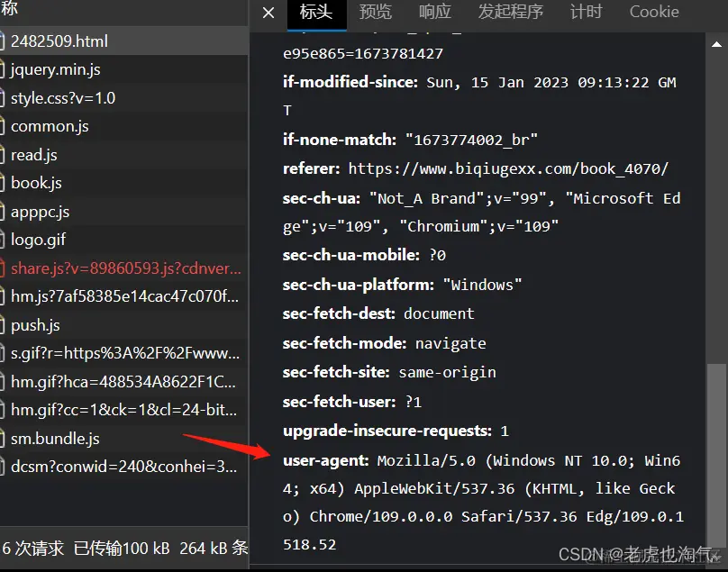This screenshot has height=572, width=728.
Task: Select the red share.js failed request
Action: click(x=124, y=268)
